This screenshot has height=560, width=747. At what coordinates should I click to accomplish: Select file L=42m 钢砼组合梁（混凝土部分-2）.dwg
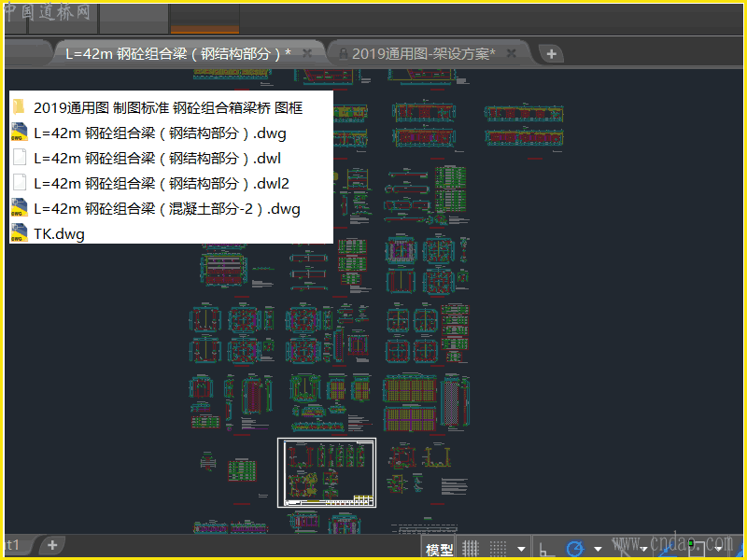pyautogui.click(x=167, y=208)
